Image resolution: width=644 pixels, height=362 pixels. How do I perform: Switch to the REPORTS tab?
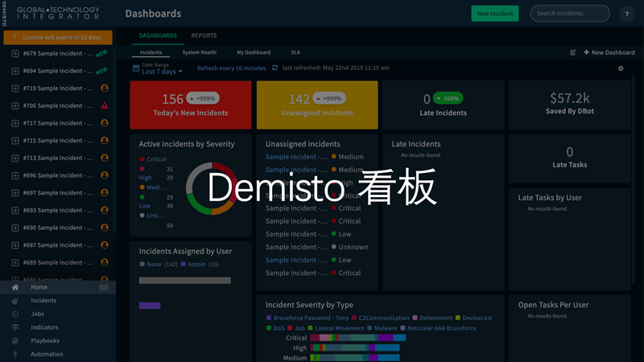[204, 35]
